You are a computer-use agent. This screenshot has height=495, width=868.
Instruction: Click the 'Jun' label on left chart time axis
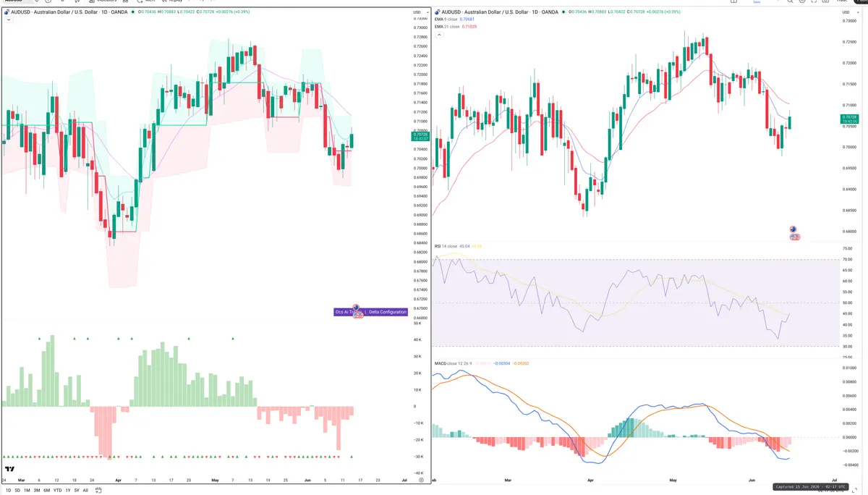pos(308,480)
